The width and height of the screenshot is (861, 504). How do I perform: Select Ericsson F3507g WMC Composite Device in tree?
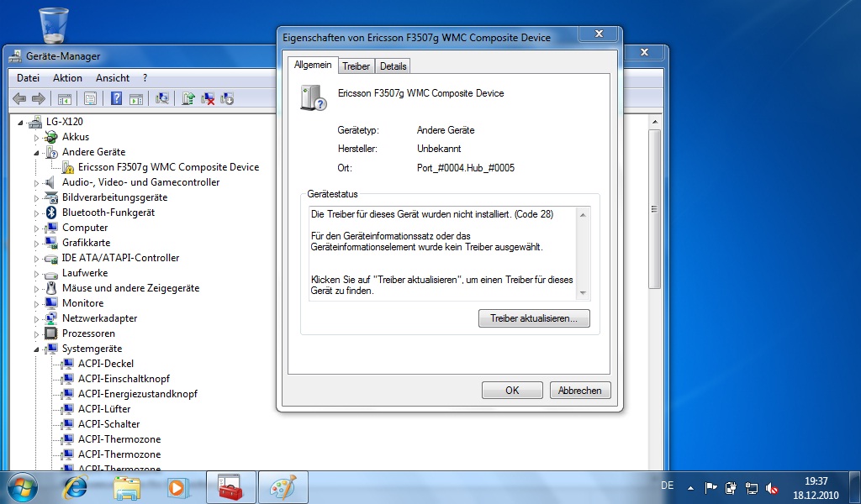tap(168, 166)
